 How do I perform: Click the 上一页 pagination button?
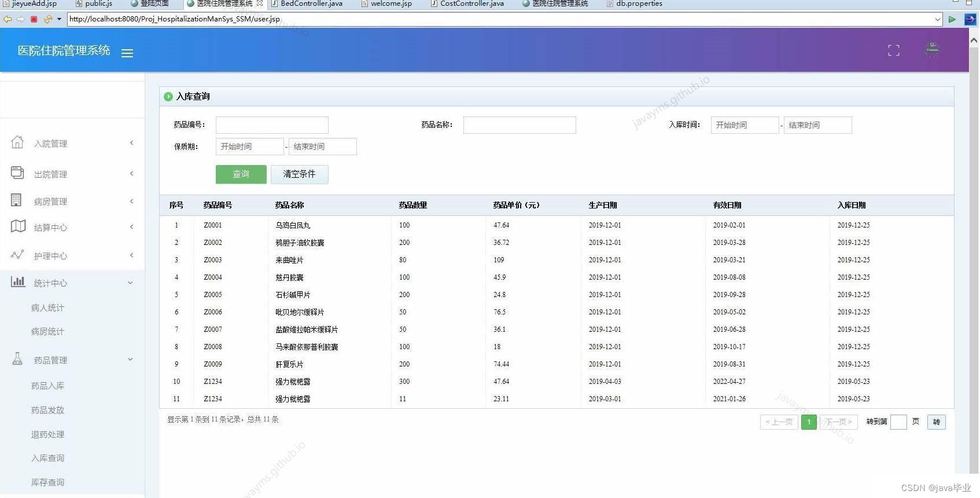pos(779,422)
